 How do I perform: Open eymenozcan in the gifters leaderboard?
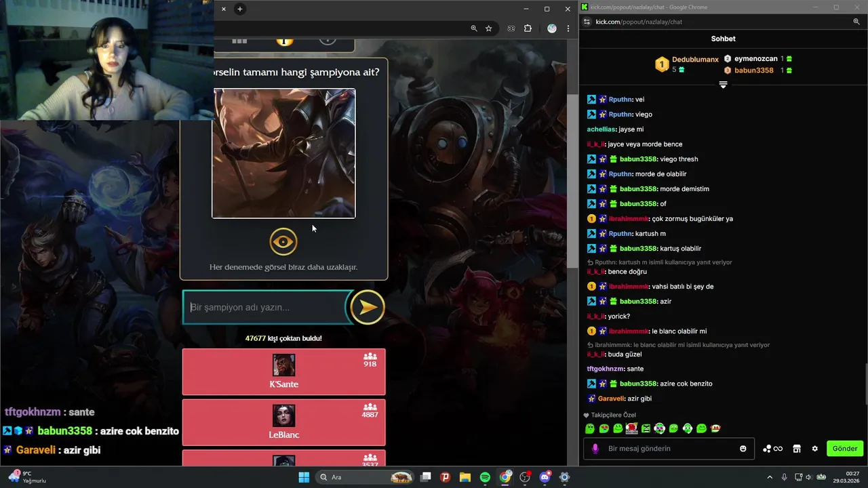click(x=758, y=59)
